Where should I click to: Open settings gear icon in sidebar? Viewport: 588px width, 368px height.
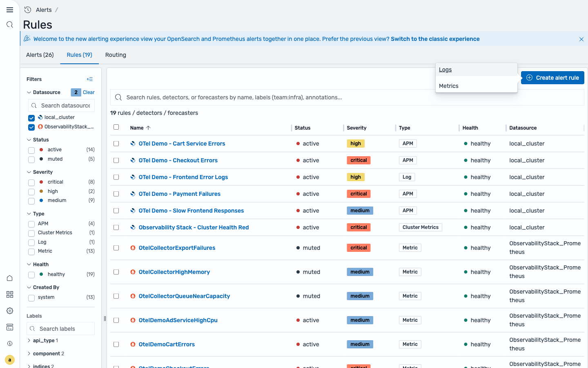coord(10,311)
